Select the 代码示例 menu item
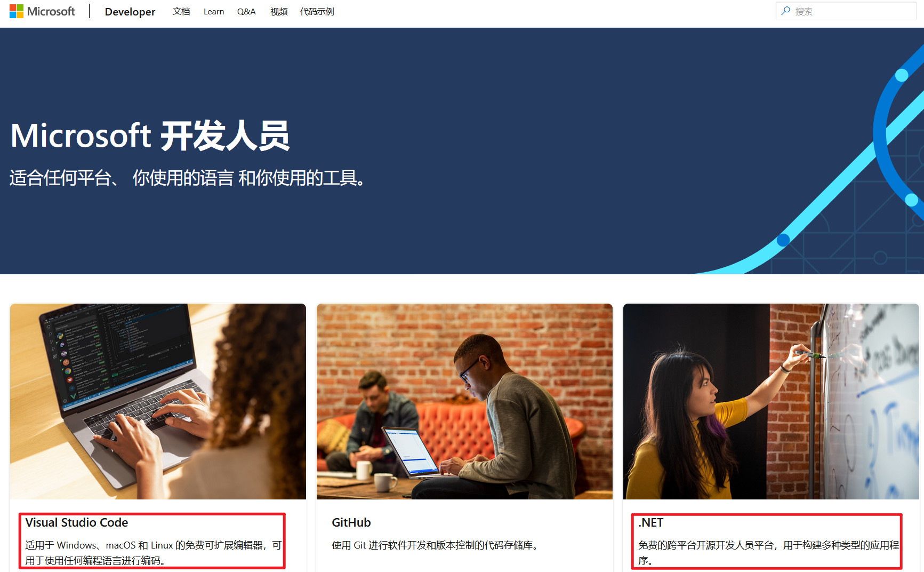Image resolution: width=924 pixels, height=572 pixels. [317, 11]
